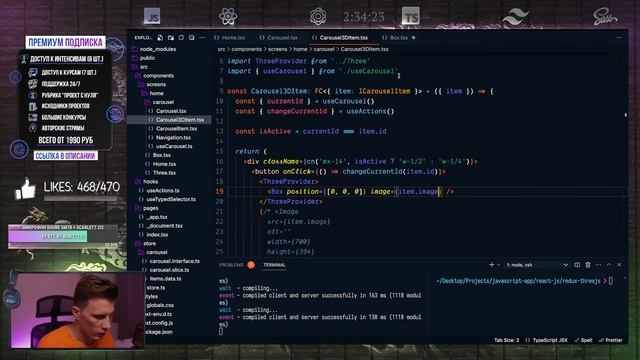Click the editor vertical scrollbar marker
This screenshot has height=360, width=640.
tap(626, 115)
